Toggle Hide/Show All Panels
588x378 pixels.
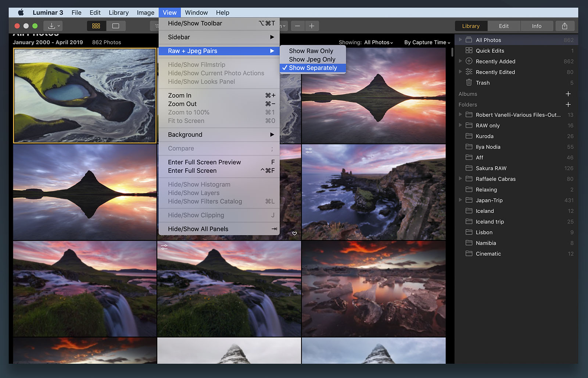[219, 229]
